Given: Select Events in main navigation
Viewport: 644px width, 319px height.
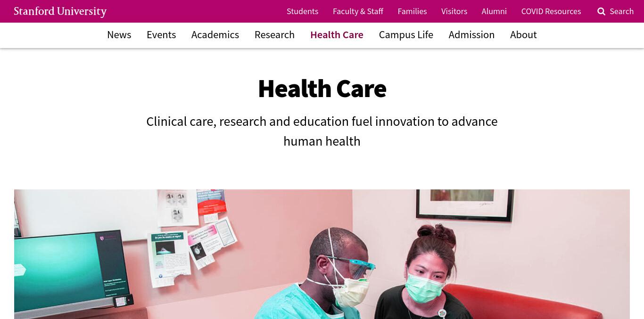Looking at the screenshot, I should point(161,35).
